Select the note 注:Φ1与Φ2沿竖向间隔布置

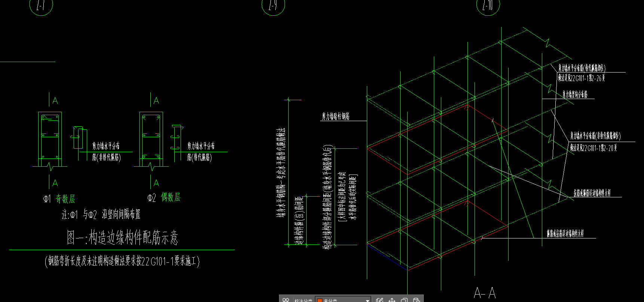(101, 215)
